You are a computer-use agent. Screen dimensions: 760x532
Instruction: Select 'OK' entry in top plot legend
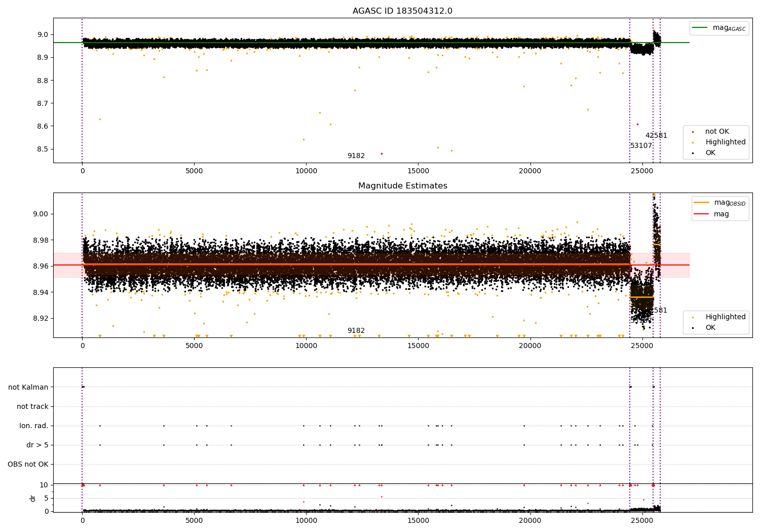point(710,153)
